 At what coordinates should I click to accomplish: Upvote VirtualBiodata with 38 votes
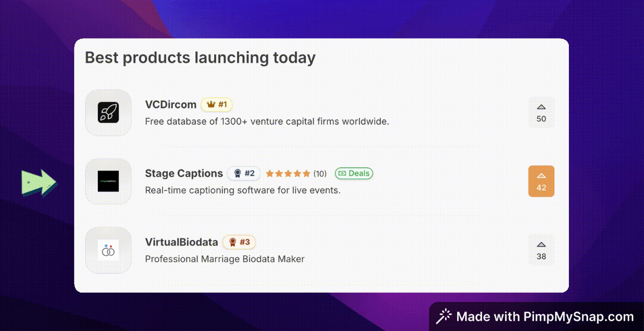541,250
